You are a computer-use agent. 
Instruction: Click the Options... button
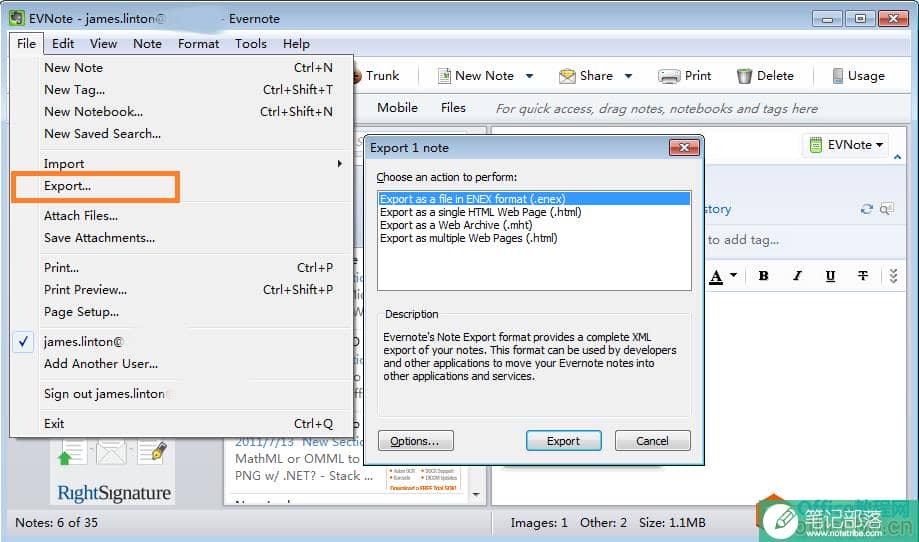(416, 441)
